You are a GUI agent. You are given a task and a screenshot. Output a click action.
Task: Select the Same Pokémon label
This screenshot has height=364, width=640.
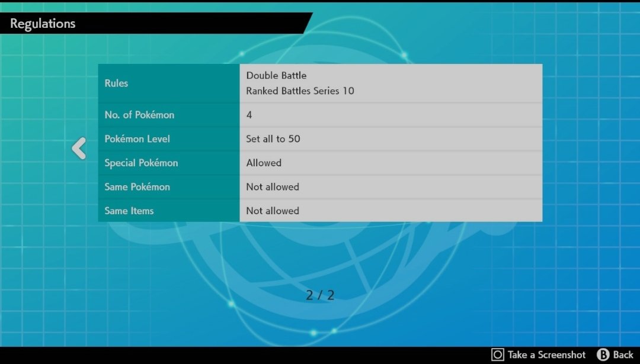tap(137, 187)
